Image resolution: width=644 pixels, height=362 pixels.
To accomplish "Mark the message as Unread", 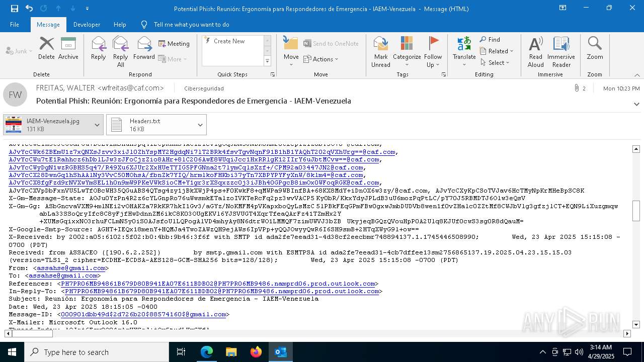I will 381,52.
